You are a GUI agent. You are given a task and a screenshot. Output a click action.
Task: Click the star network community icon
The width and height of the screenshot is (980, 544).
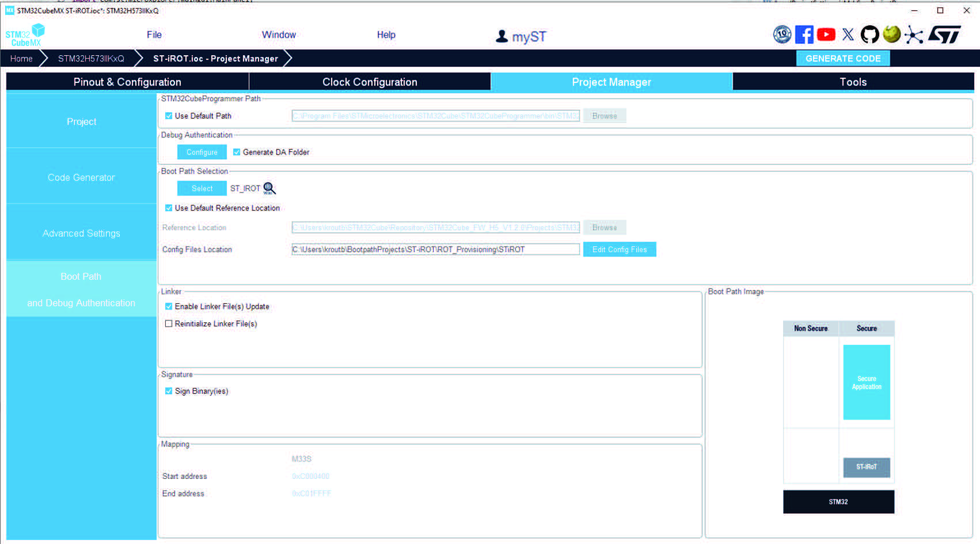click(914, 35)
